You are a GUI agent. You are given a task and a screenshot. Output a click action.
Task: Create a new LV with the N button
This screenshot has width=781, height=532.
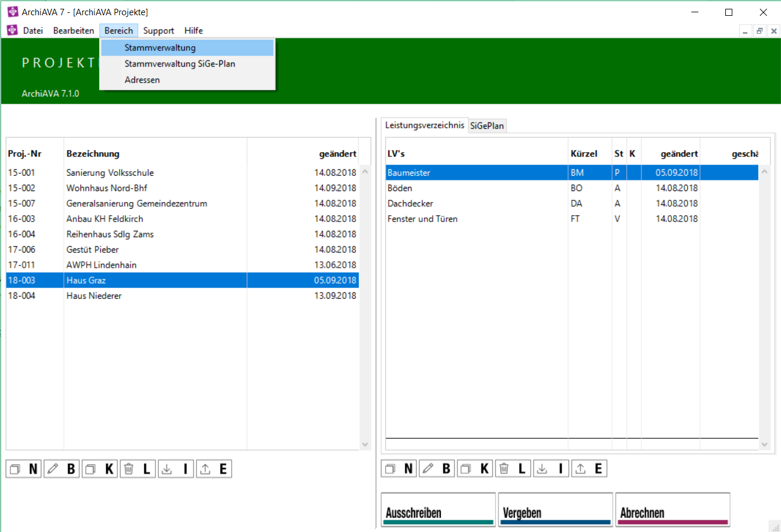coord(399,469)
